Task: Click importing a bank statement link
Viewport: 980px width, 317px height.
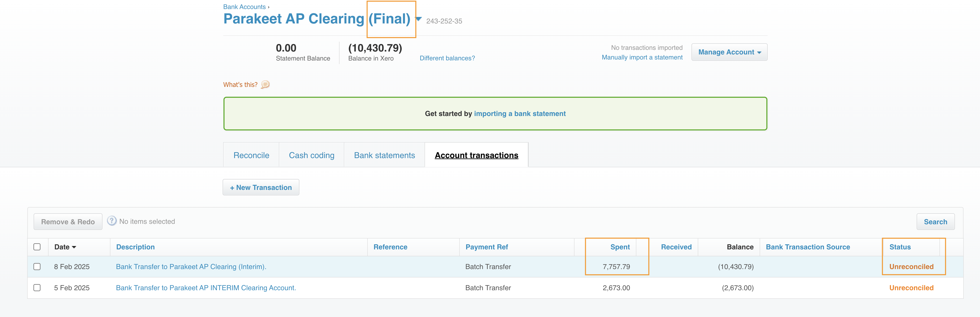Action: [x=520, y=113]
